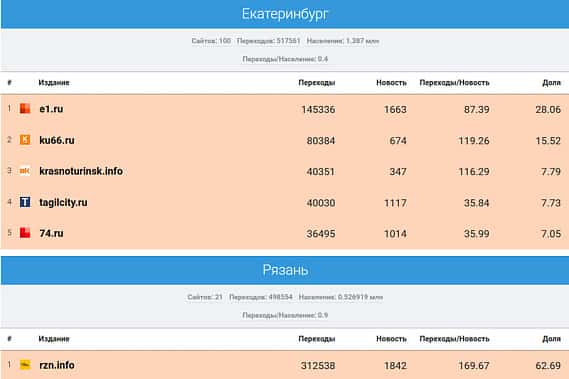Click the e1.ru site favicon
Screen dimensions: 569x379
coord(25,109)
